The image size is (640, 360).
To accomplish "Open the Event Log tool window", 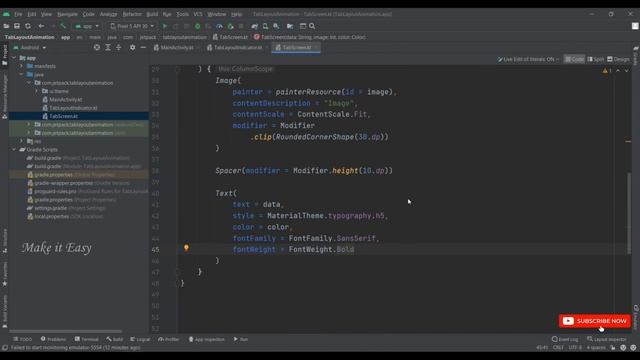I will point(565,339).
